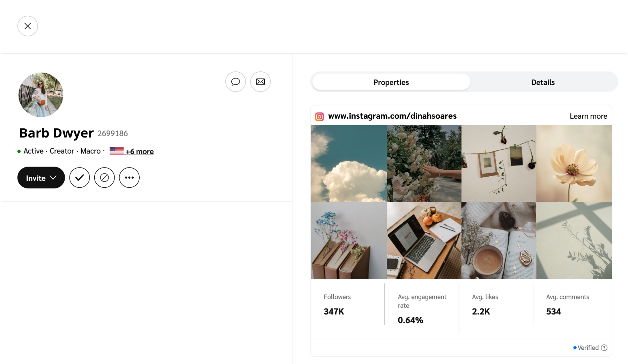
Task: Open the books with flowers photo
Action: click(348, 240)
